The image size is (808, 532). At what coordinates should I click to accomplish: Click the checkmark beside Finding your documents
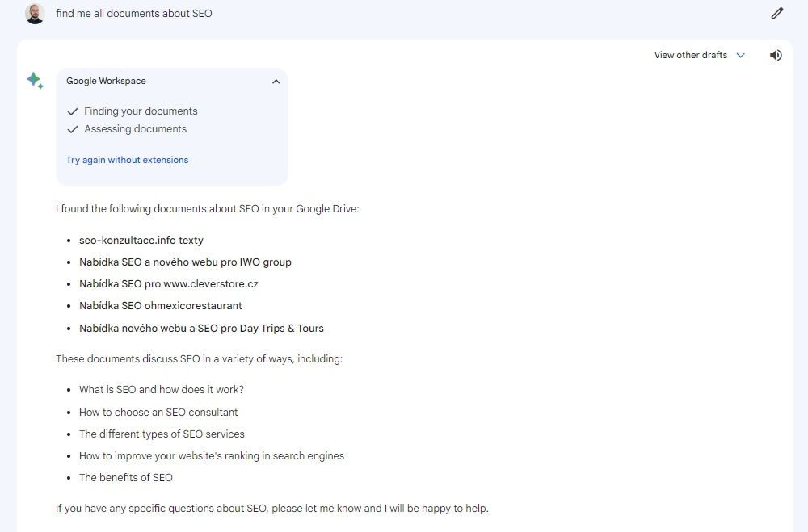point(73,111)
